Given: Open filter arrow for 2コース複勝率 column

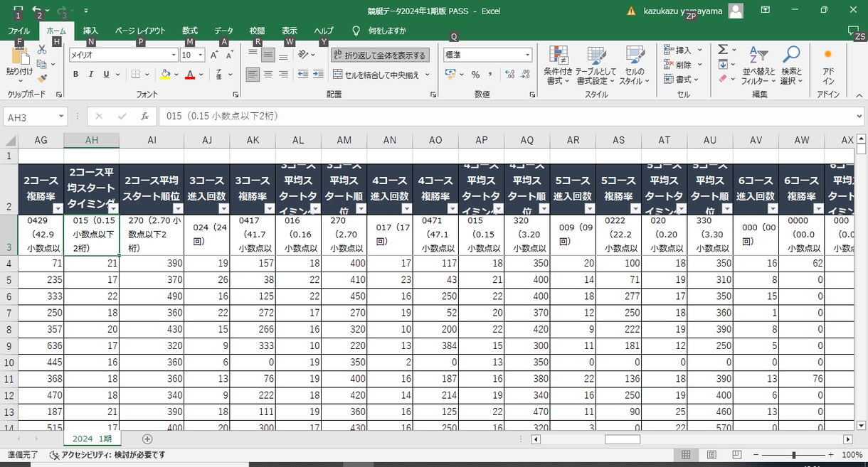Looking at the screenshot, I should 58,208.
